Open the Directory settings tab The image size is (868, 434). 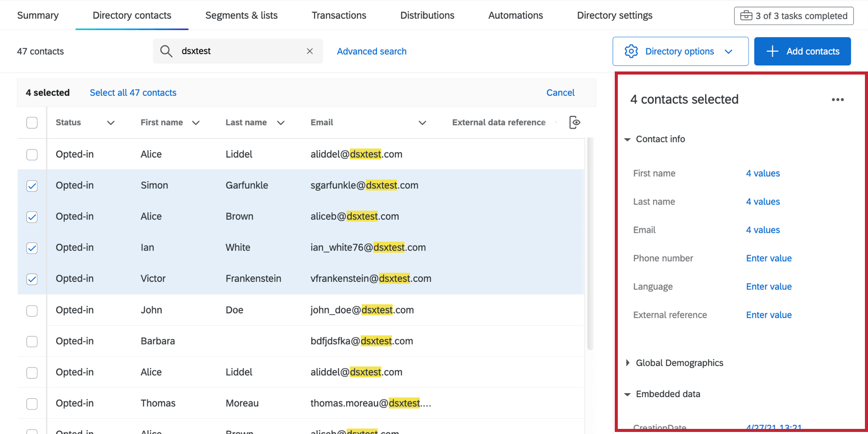coord(615,15)
